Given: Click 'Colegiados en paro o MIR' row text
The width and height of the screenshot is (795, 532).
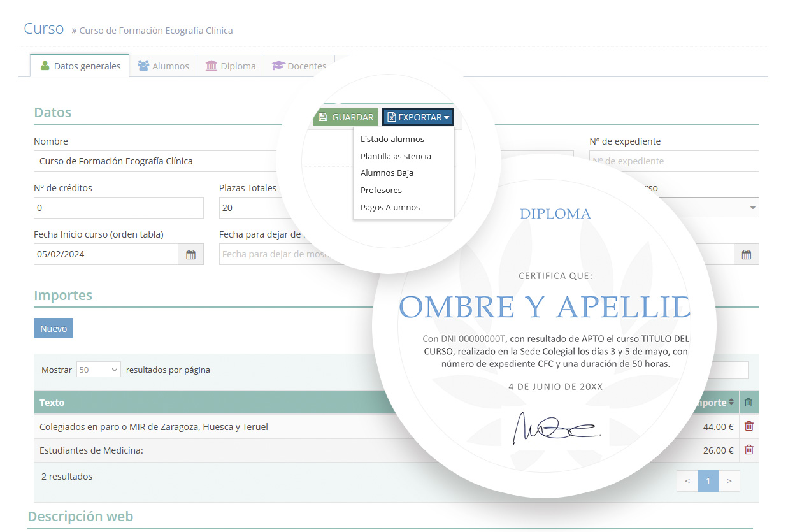Looking at the screenshot, I should pos(154,427).
